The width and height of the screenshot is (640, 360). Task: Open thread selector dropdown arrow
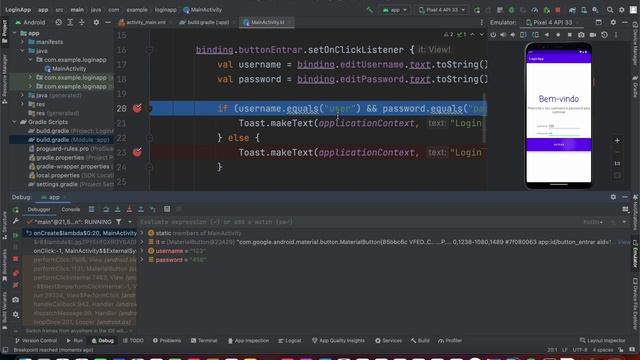pos(130,222)
